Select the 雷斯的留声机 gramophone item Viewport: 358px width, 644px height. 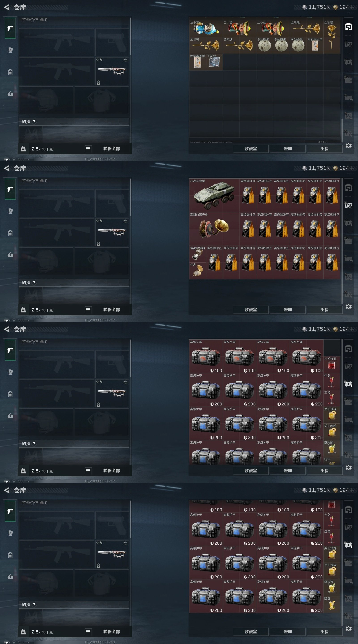tap(214, 229)
